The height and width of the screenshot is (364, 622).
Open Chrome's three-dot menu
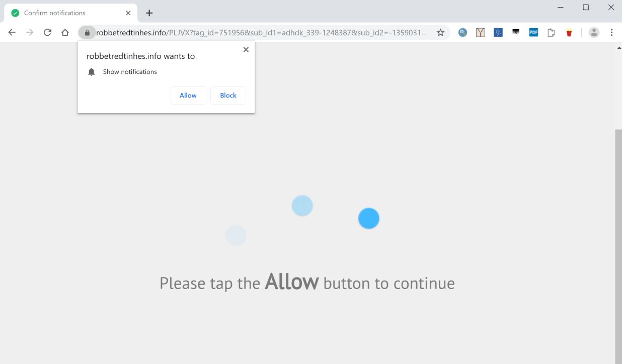click(x=611, y=33)
